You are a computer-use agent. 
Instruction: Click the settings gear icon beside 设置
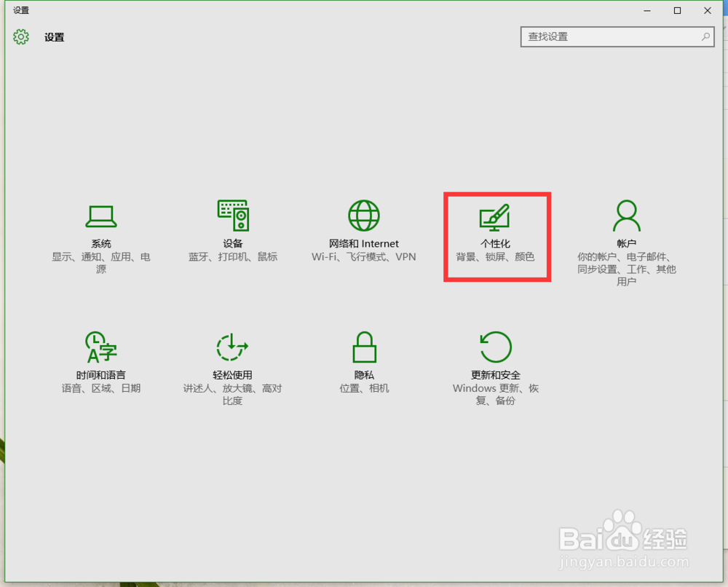click(20, 36)
